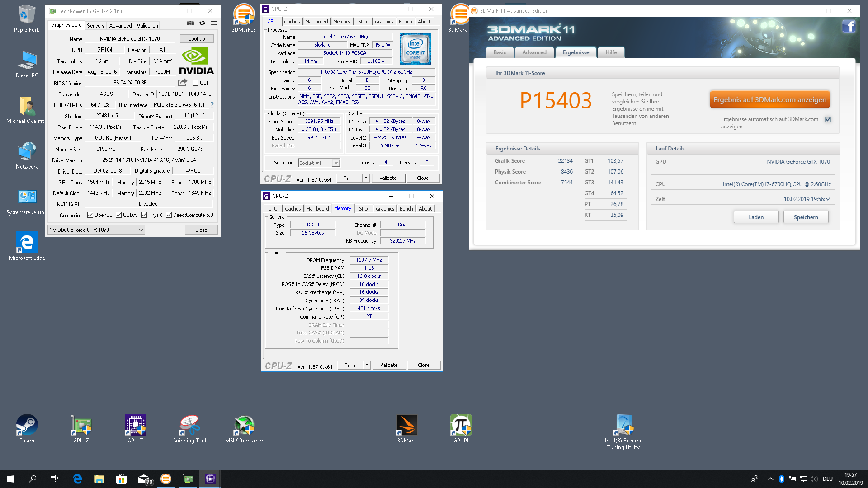Screen dimensions: 868x488
Task: Click the Grafik Score value 22134
Action: [565, 161]
